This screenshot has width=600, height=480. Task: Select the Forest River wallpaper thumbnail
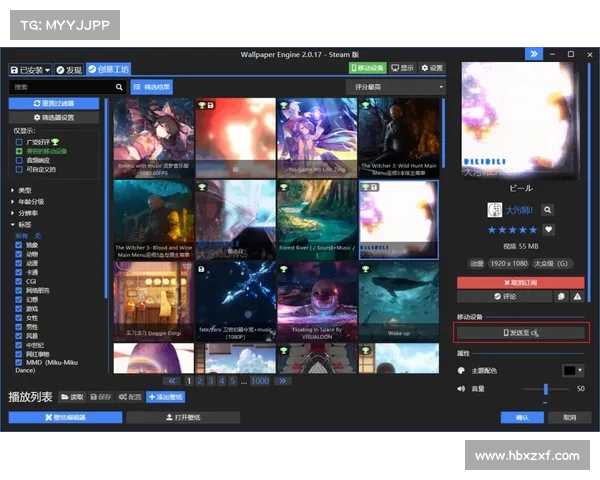point(317,220)
